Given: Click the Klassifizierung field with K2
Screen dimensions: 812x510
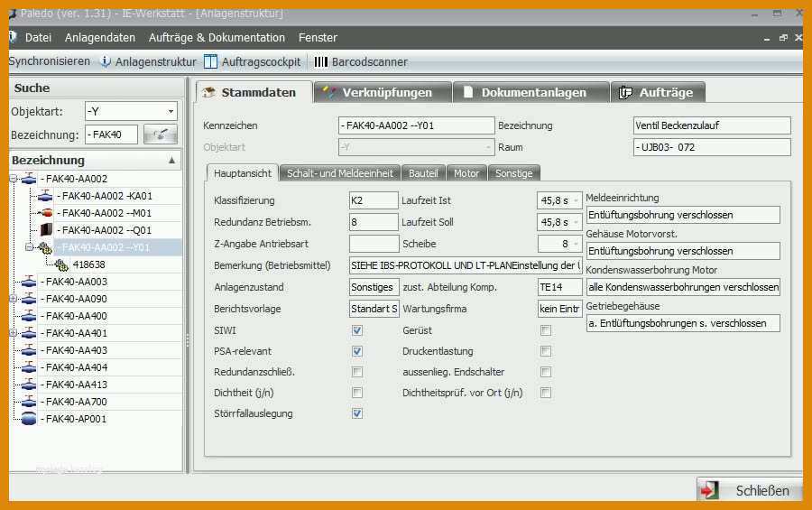Looking at the screenshot, I should click(374, 200).
